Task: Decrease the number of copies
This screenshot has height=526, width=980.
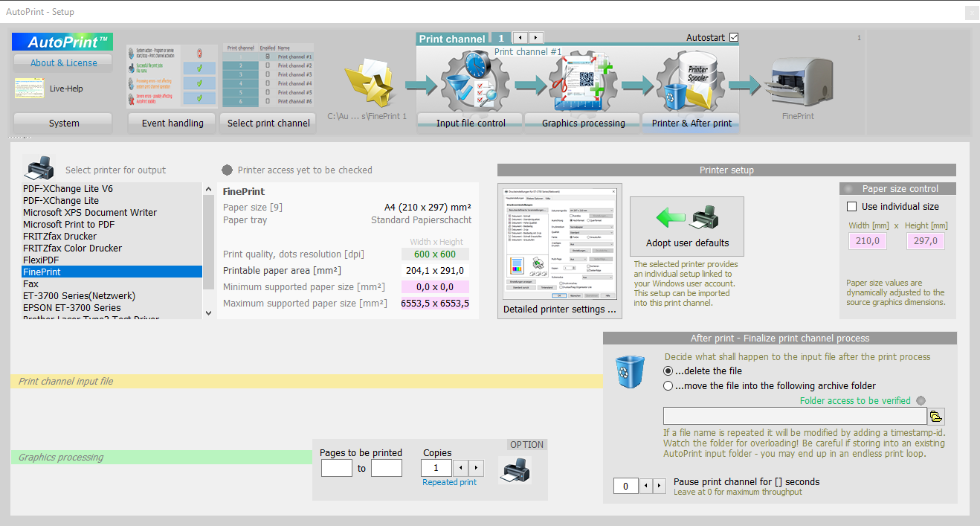Action: [x=460, y=468]
